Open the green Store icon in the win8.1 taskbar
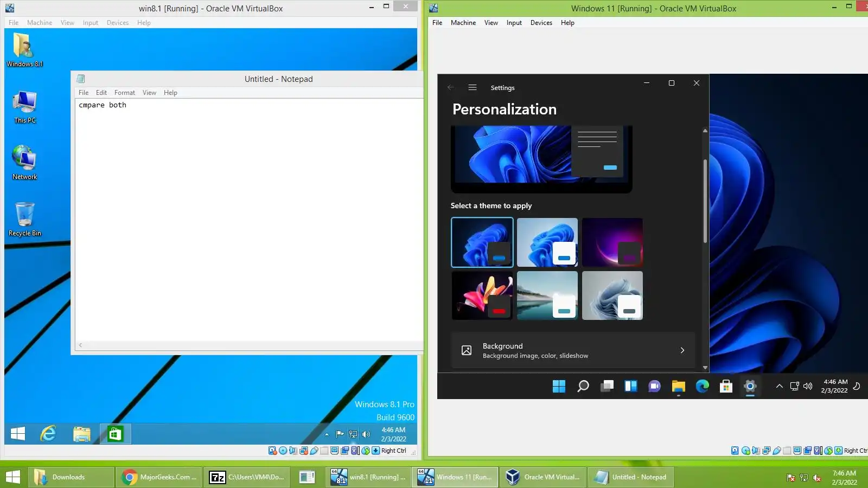This screenshot has width=868, height=488. tap(115, 434)
